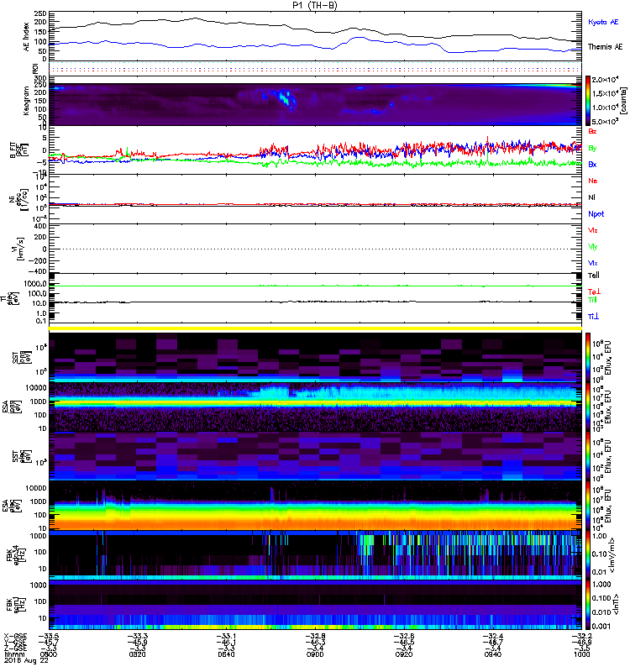Select the Themis AE legend label
630x672 pixels.
605,47
